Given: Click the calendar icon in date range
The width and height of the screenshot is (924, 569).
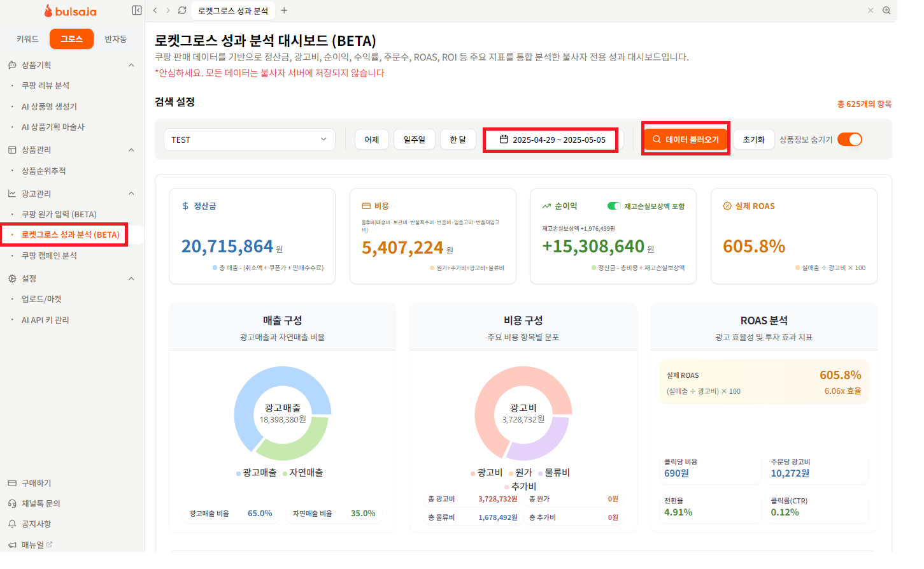Looking at the screenshot, I should click(x=504, y=139).
